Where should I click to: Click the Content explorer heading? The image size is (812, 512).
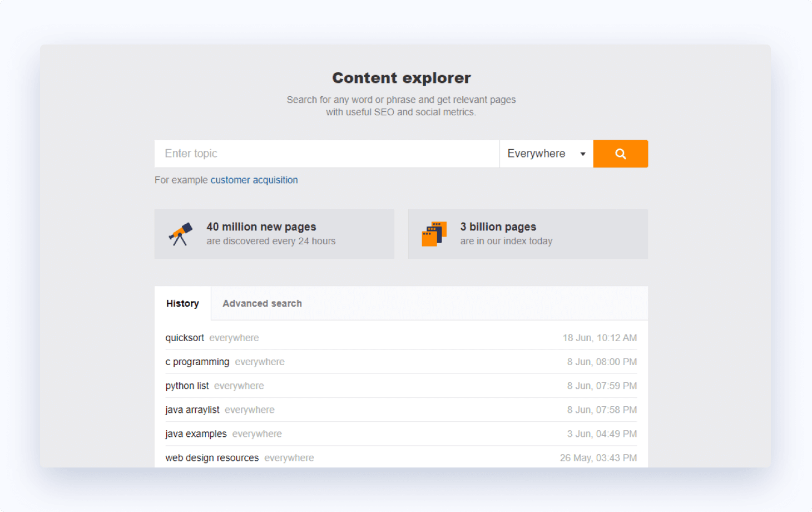tap(401, 78)
